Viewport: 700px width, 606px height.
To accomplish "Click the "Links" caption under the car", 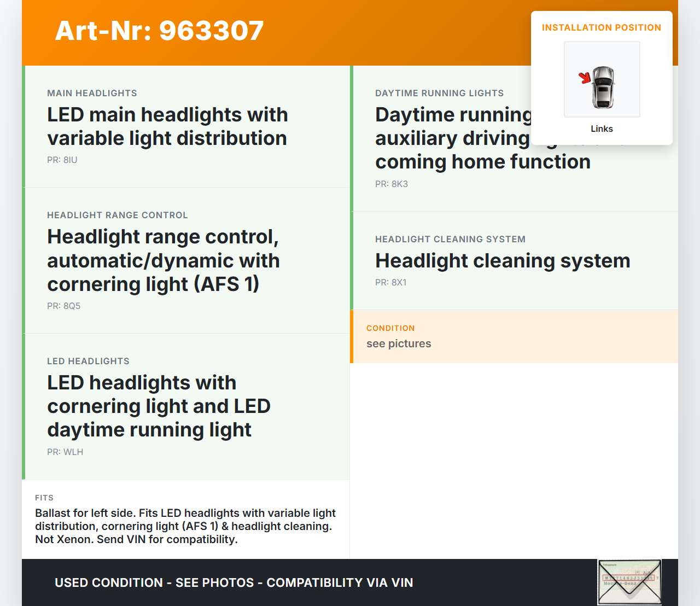I will (602, 129).
